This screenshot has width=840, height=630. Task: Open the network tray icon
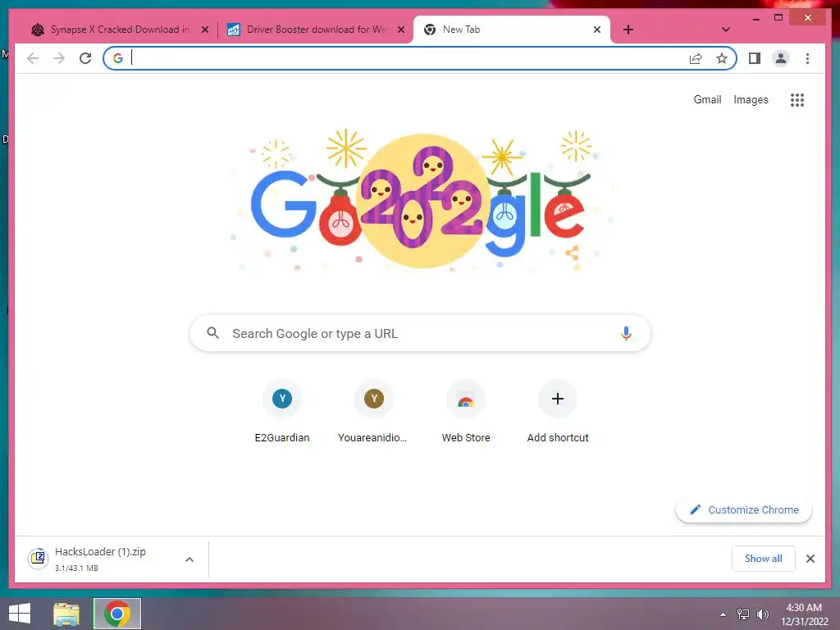coord(743,614)
